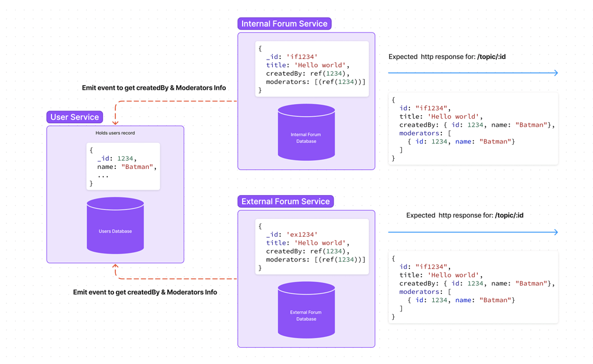This screenshot has width=593, height=364.
Task: Click the bottom blue response arrow
Action: (472, 232)
